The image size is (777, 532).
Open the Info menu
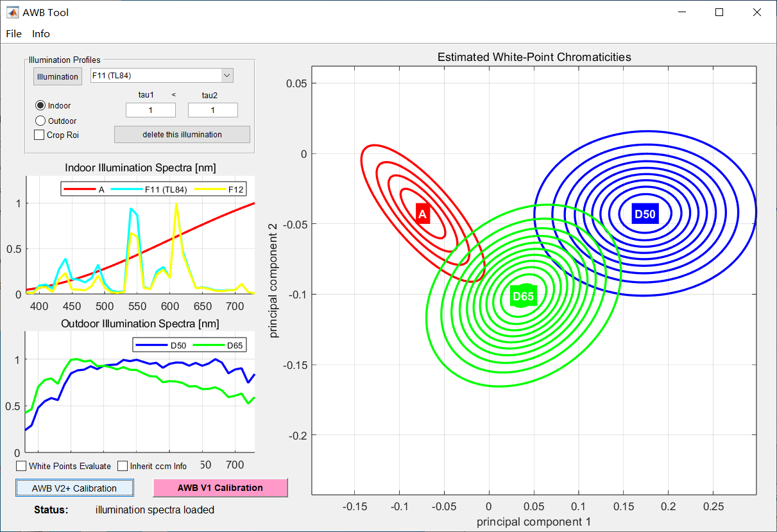coord(41,34)
